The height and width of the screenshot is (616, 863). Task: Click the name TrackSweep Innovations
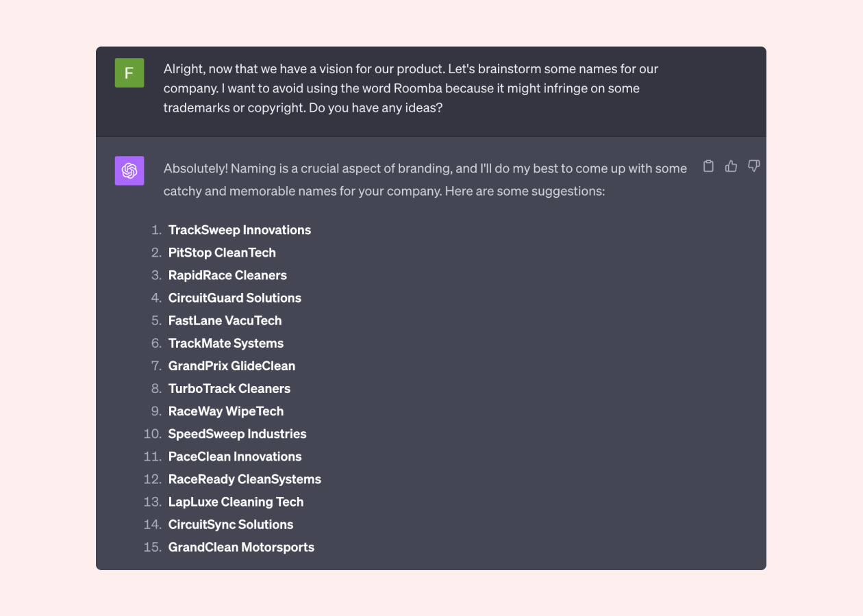pos(240,230)
